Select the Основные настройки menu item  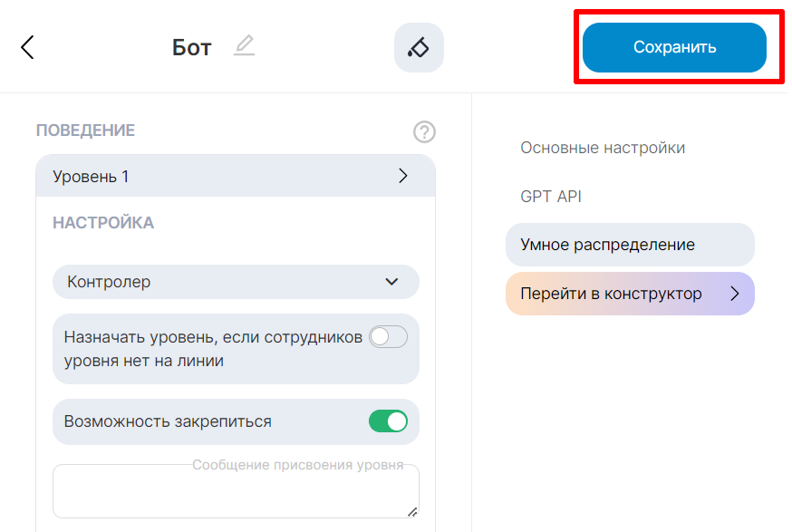point(603,148)
